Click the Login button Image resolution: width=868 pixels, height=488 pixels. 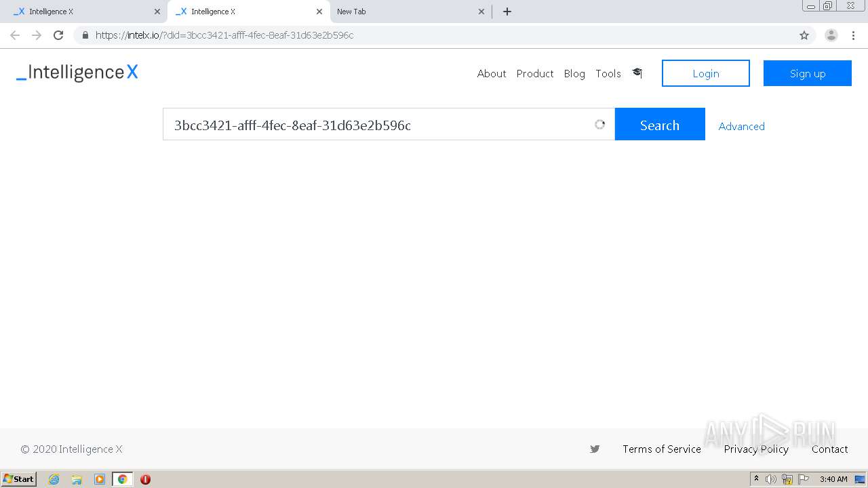706,73
